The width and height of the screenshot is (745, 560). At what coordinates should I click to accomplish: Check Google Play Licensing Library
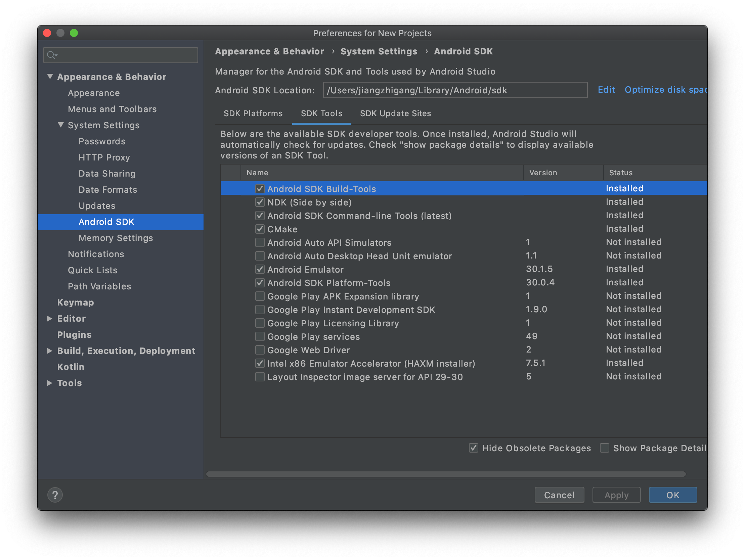pos(260,323)
